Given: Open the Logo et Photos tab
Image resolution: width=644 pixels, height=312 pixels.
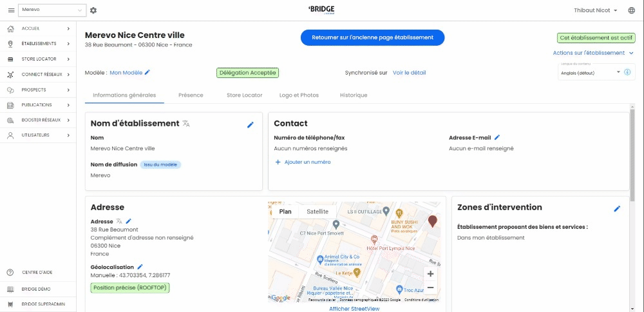Looking at the screenshot, I should tap(299, 95).
